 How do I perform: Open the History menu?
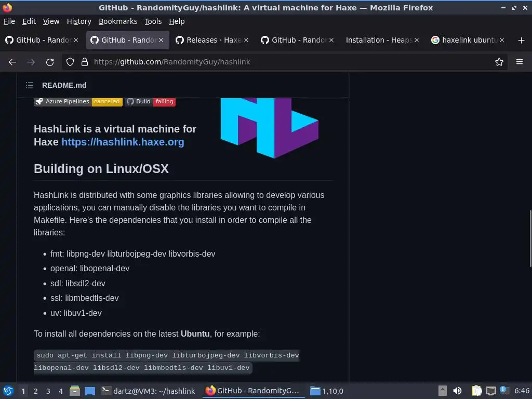click(79, 21)
